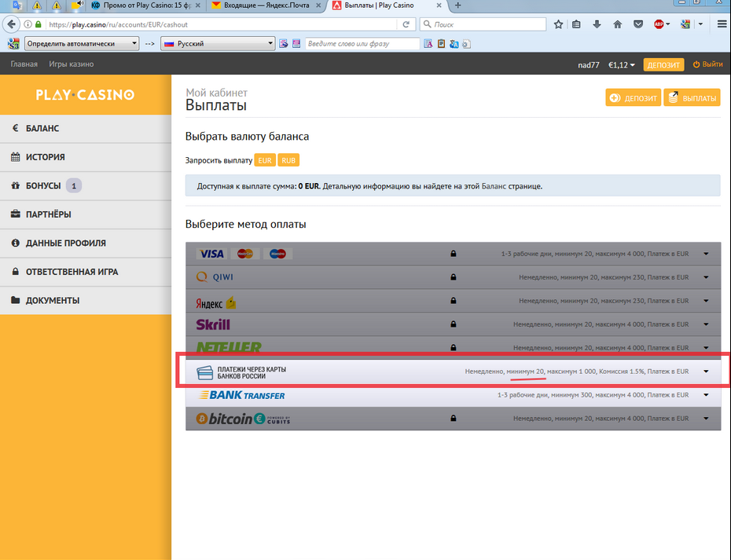This screenshot has height=560, width=731.
Task: Click the Данные профиля info icon
Action: pos(16,243)
